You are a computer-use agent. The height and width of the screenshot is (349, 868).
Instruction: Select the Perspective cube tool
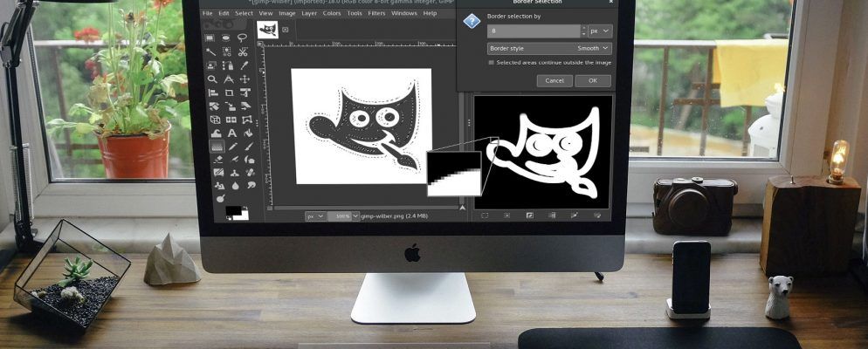pyautogui.click(x=214, y=120)
